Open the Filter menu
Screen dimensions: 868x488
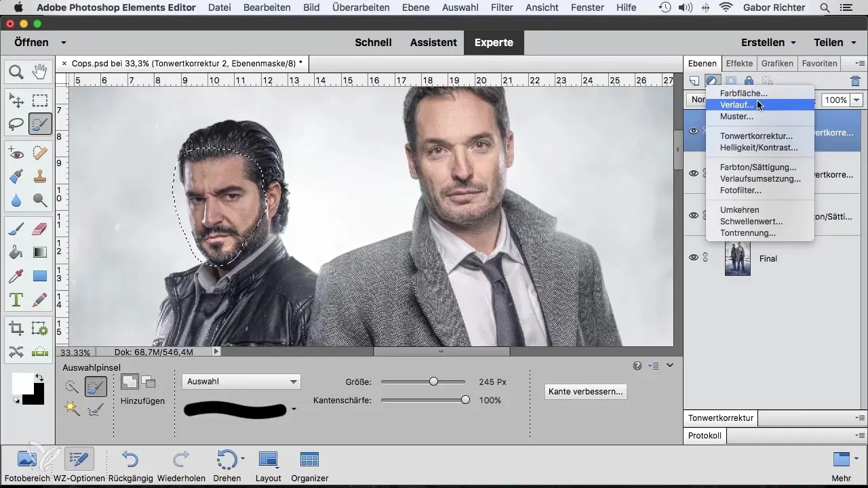[502, 7]
